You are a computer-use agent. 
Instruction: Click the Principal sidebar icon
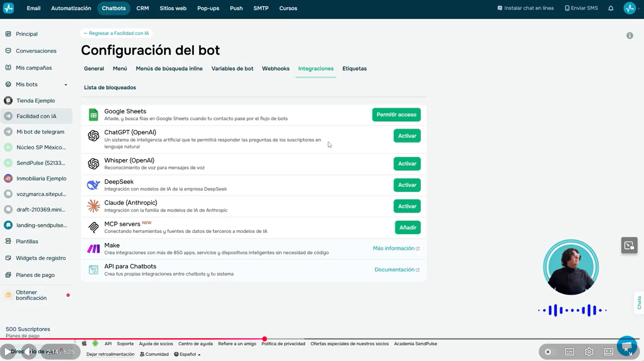8,34
